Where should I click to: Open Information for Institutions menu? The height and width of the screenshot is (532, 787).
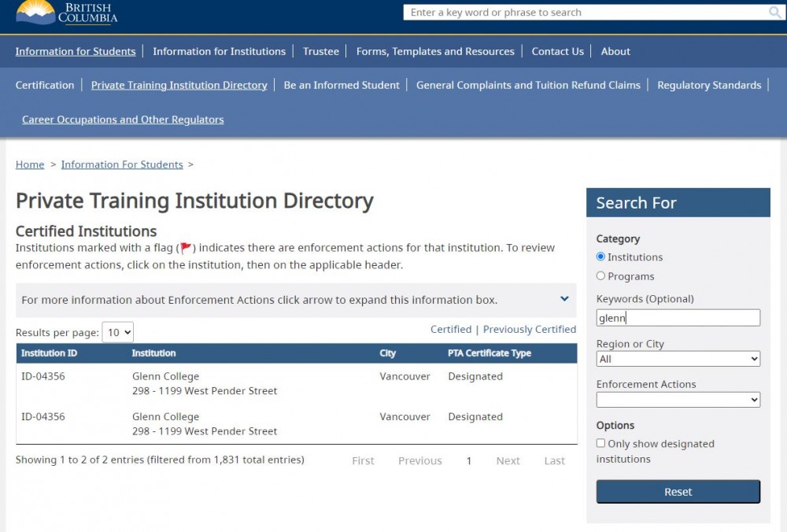[x=219, y=51]
